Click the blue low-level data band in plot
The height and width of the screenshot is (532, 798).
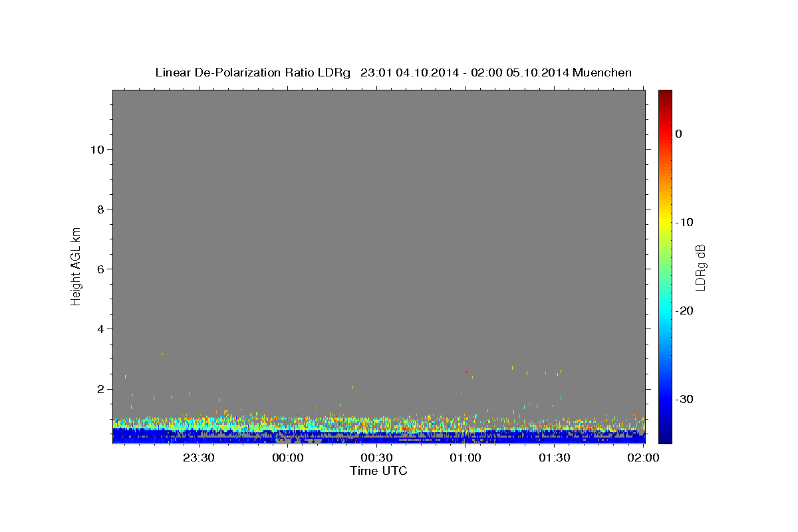pyautogui.click(x=379, y=436)
